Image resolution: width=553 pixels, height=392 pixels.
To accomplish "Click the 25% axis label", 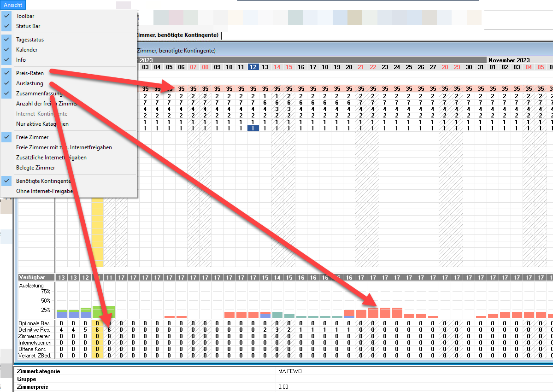I will coord(46,310).
